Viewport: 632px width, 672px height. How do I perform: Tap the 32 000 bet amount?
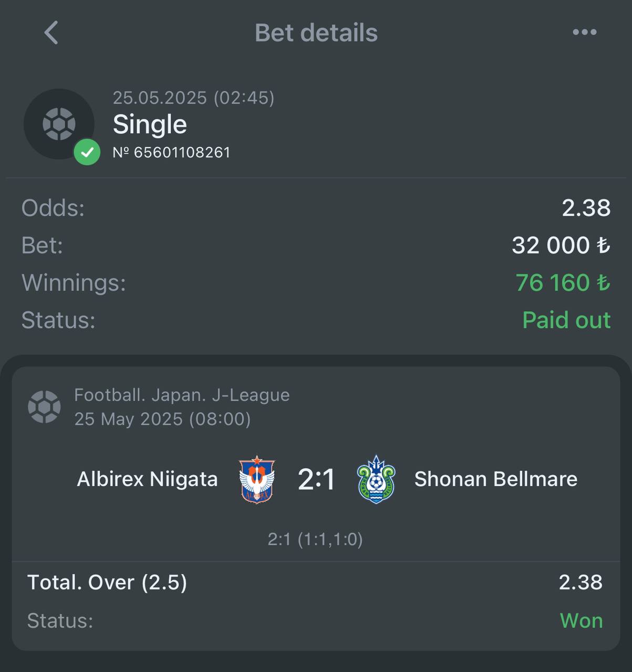(x=561, y=245)
